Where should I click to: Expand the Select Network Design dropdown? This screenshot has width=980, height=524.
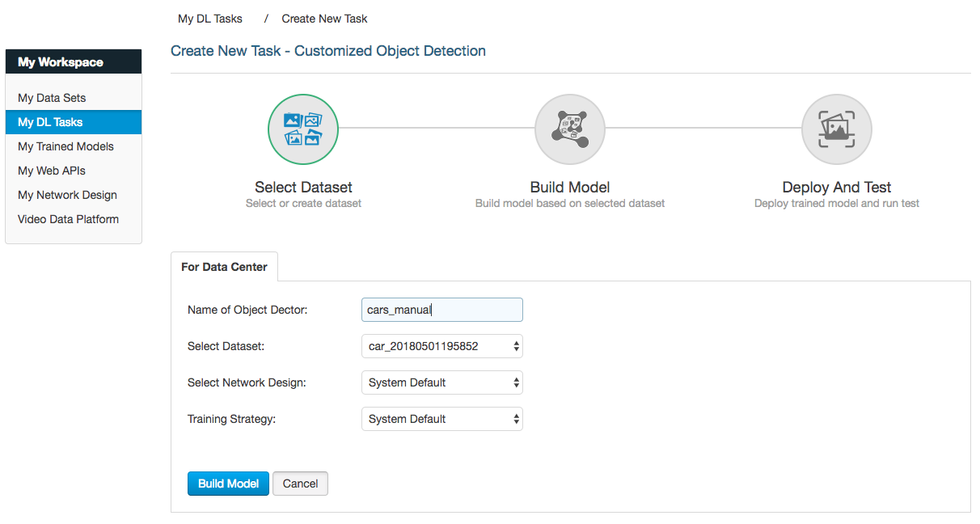point(441,382)
